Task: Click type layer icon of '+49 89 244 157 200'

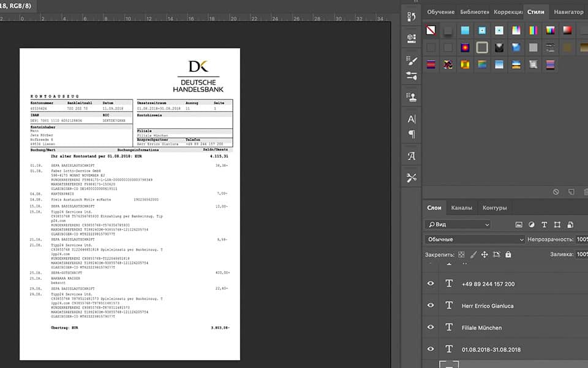Action: coord(449,283)
